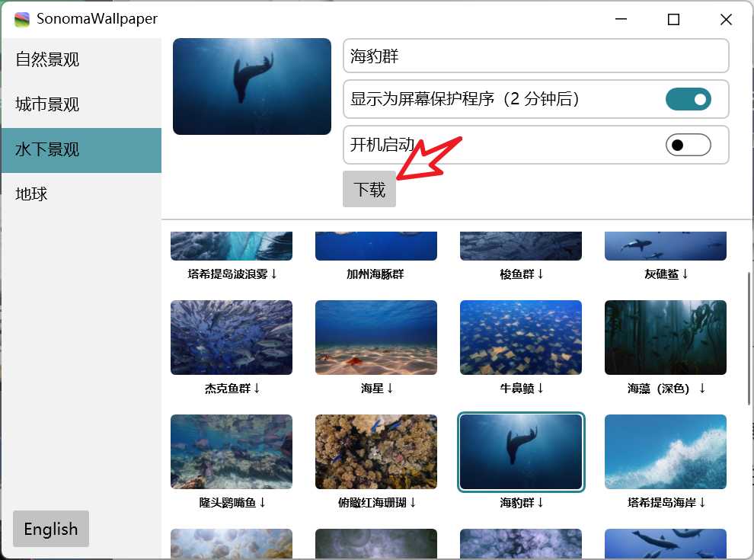Viewport: 754px width, 560px height.
Task: Click the wallpaper list vertical scrollbar
Action: click(749, 339)
